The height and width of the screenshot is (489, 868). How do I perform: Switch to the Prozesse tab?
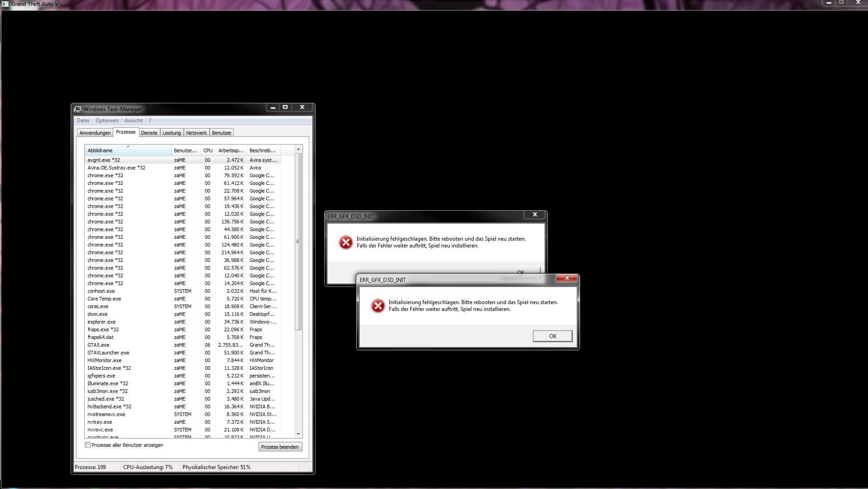pyautogui.click(x=126, y=132)
